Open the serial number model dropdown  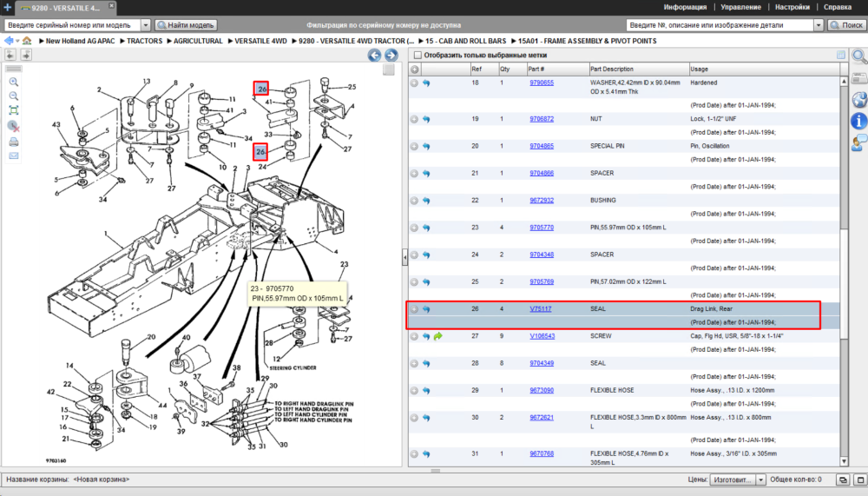click(146, 25)
